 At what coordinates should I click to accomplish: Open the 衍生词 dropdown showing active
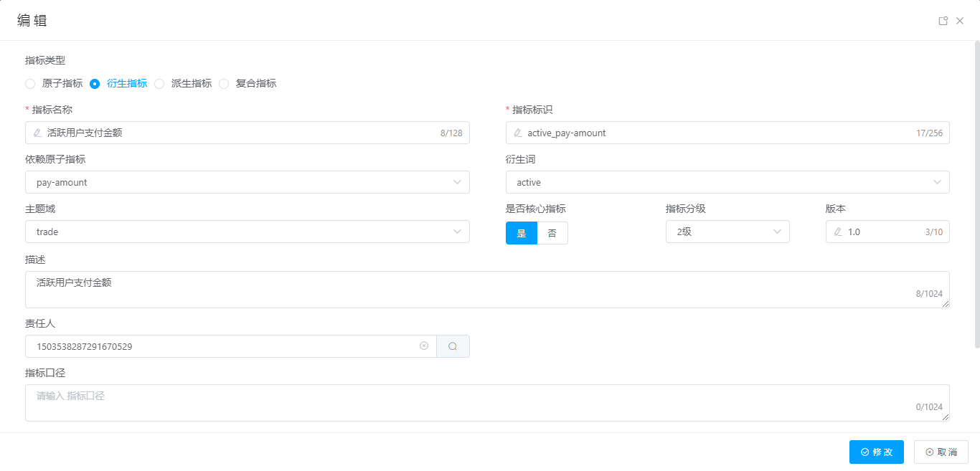point(727,182)
